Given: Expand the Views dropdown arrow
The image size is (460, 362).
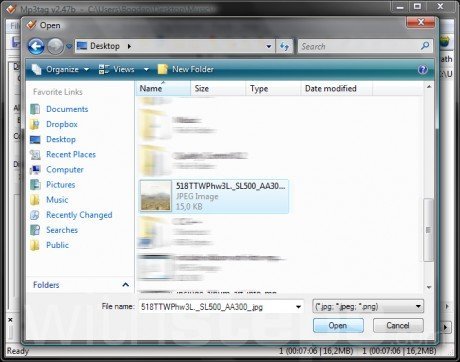Looking at the screenshot, I should click(x=146, y=69).
